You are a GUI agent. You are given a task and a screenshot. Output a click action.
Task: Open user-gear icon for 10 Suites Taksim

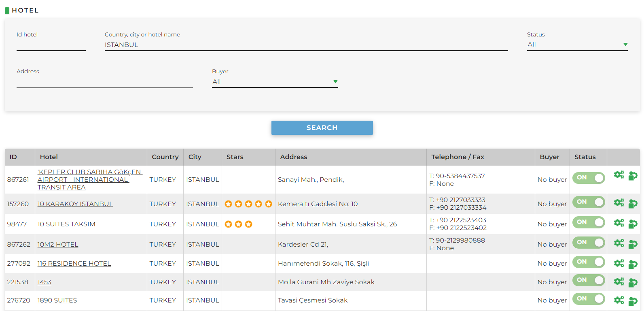(633, 224)
